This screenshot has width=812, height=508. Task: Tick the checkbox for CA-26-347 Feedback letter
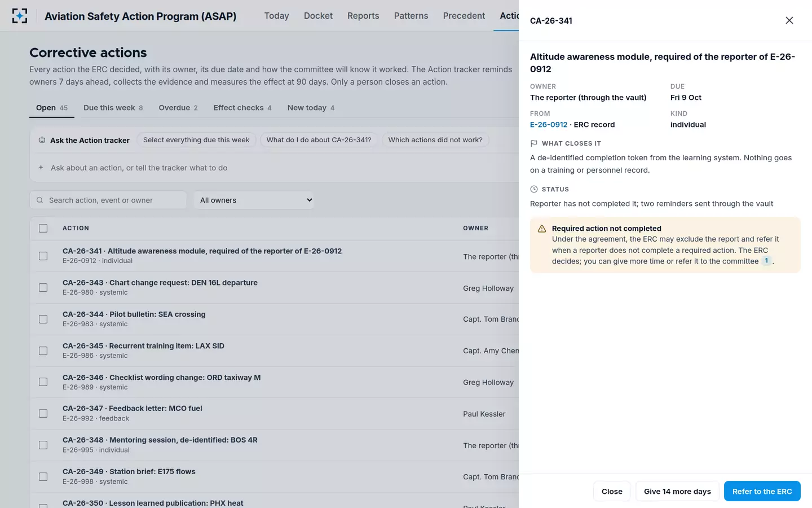pos(43,414)
